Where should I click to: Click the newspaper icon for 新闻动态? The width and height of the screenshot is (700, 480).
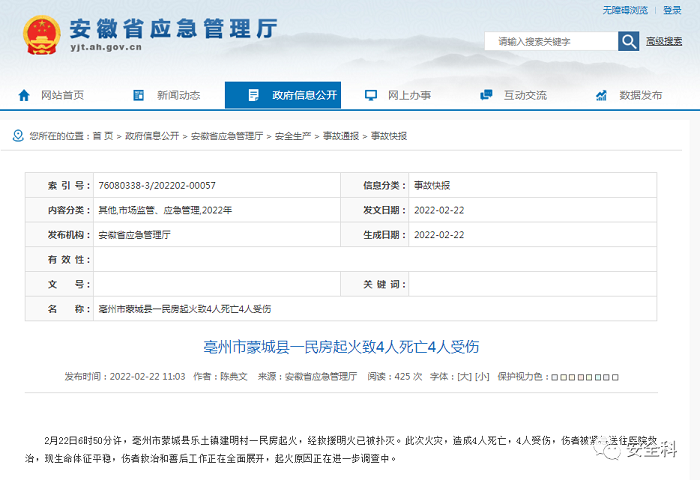pyautogui.click(x=141, y=95)
